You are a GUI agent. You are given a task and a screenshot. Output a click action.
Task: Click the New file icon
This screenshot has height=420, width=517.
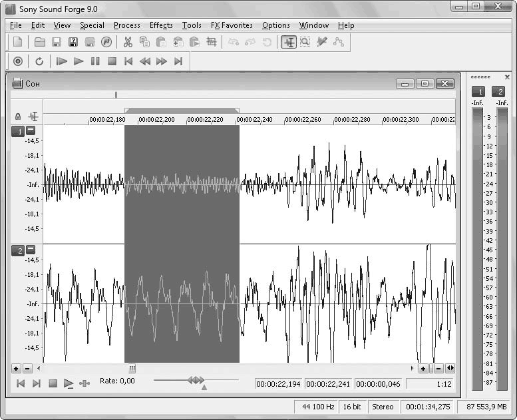tap(18, 42)
